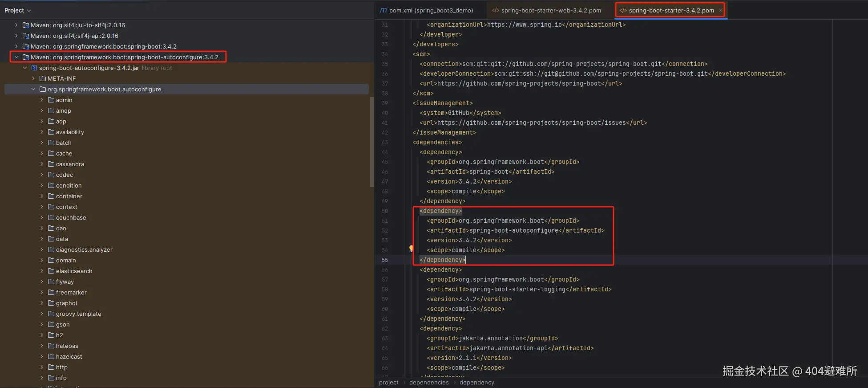Click the <version>2.1.1</version> line

coord(469,358)
